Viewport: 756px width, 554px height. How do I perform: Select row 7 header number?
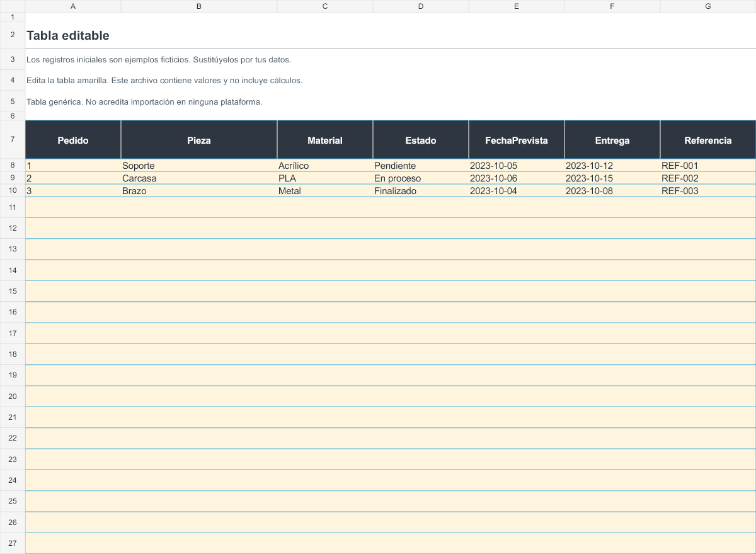click(13, 140)
